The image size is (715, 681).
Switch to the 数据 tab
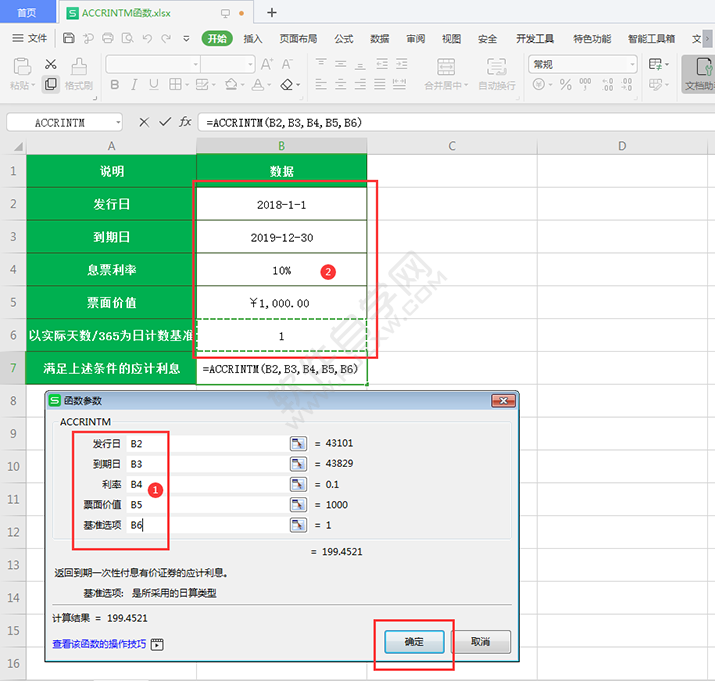[x=379, y=39]
